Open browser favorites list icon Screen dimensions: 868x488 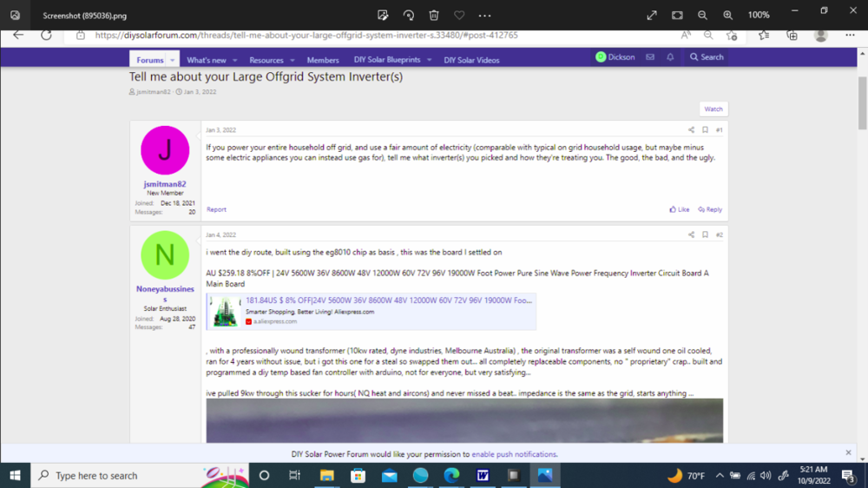[764, 36]
